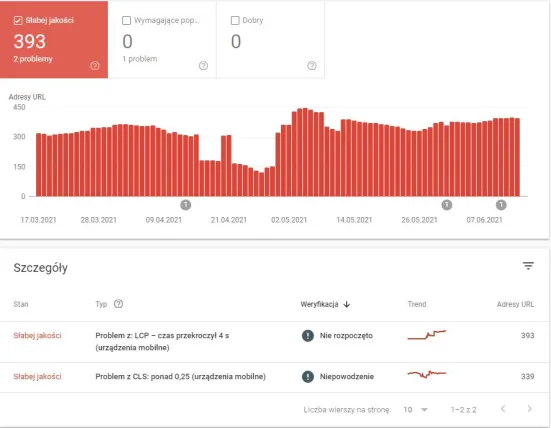This screenshot has width=551, height=428.
Task: Open the filter icon in Szczegóły
Action: point(528,266)
